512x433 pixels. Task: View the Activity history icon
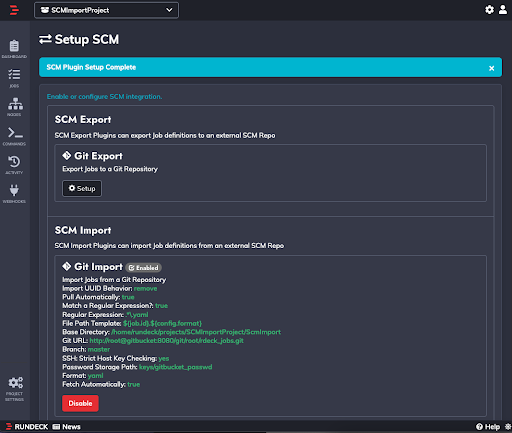pos(14,165)
